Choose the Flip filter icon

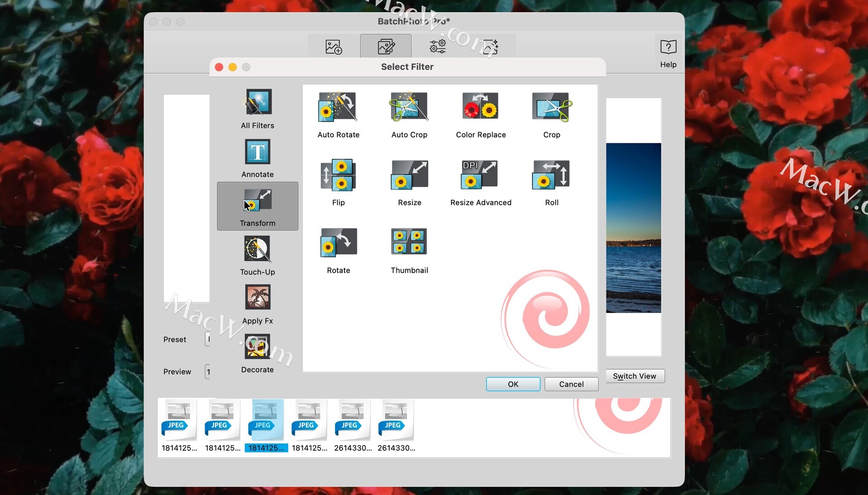coord(338,175)
